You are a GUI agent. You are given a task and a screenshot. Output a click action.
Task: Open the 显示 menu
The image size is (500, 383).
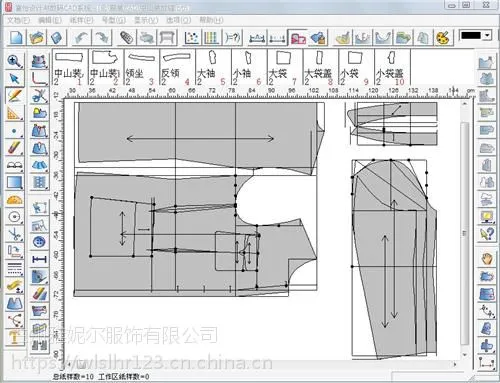coord(146,20)
